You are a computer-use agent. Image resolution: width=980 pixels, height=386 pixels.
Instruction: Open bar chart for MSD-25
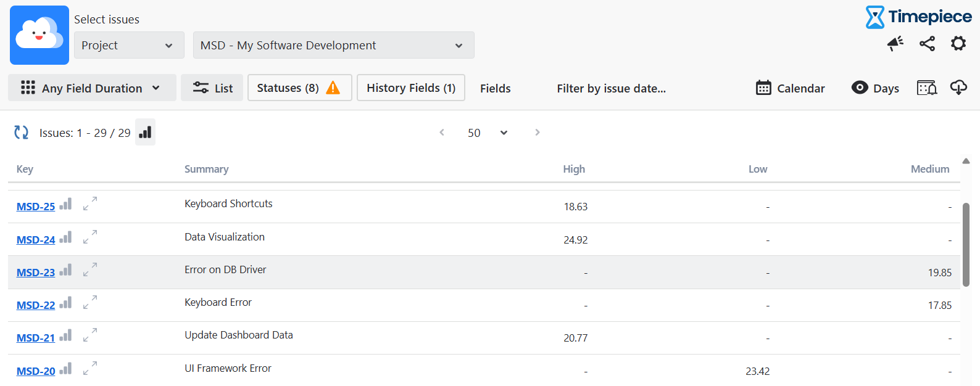(65, 204)
